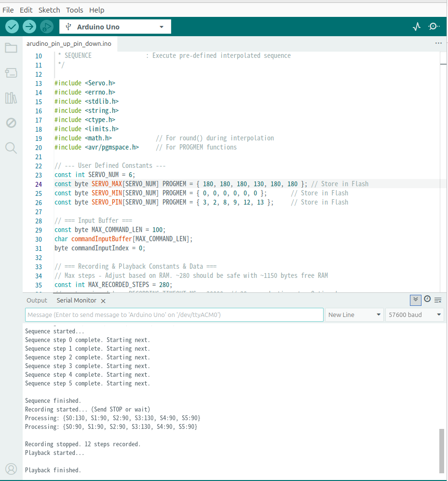Click 'commandInputBuffer' variable in code
The image size is (448, 481).
point(101,239)
